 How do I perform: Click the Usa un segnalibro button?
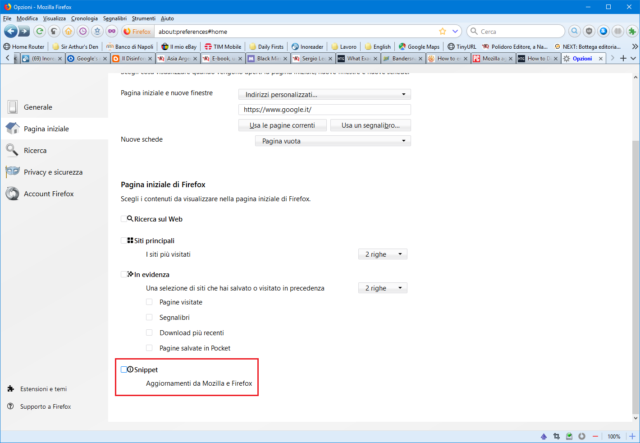[371, 125]
